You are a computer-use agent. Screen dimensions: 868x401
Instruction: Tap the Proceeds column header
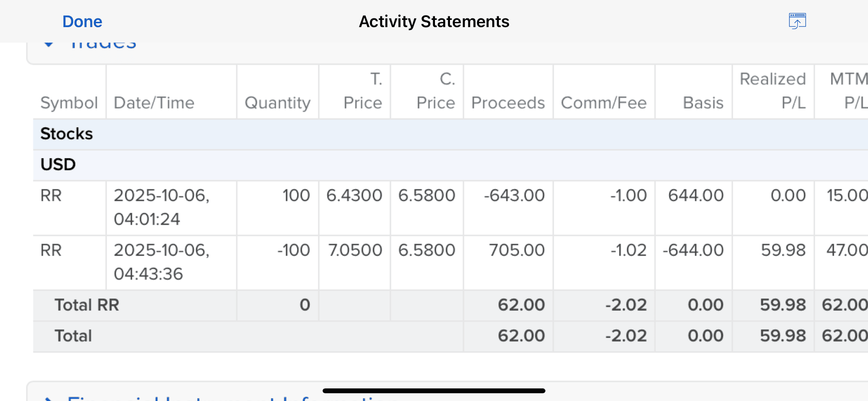point(508,103)
